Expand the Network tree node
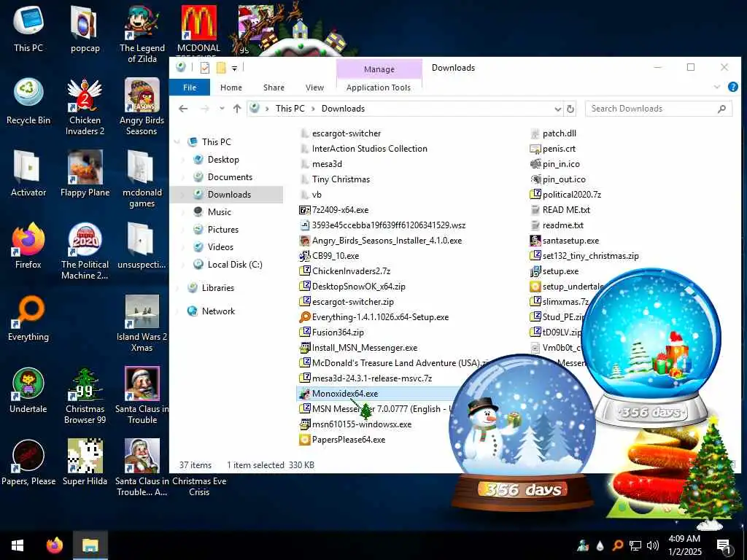The width and height of the screenshot is (747, 560). pos(178,311)
